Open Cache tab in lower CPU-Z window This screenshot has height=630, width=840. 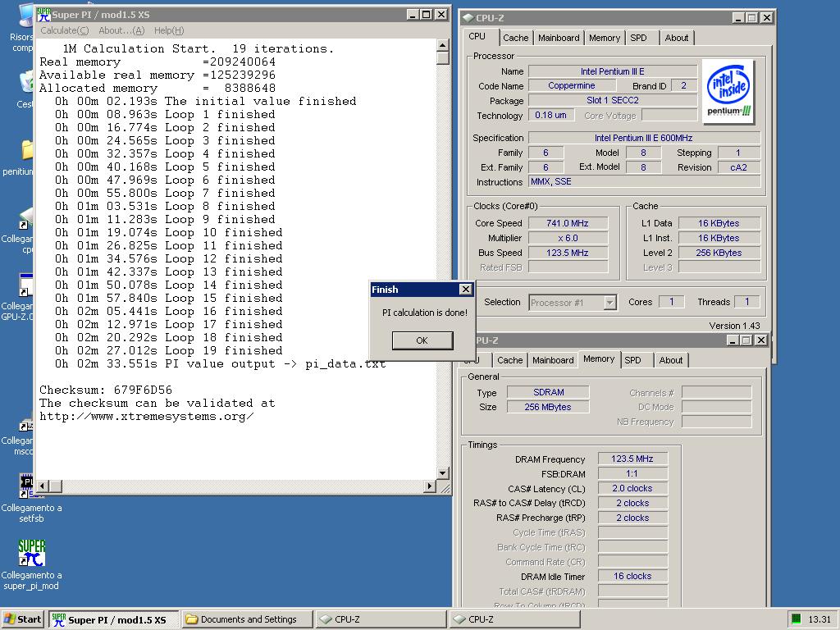point(509,361)
